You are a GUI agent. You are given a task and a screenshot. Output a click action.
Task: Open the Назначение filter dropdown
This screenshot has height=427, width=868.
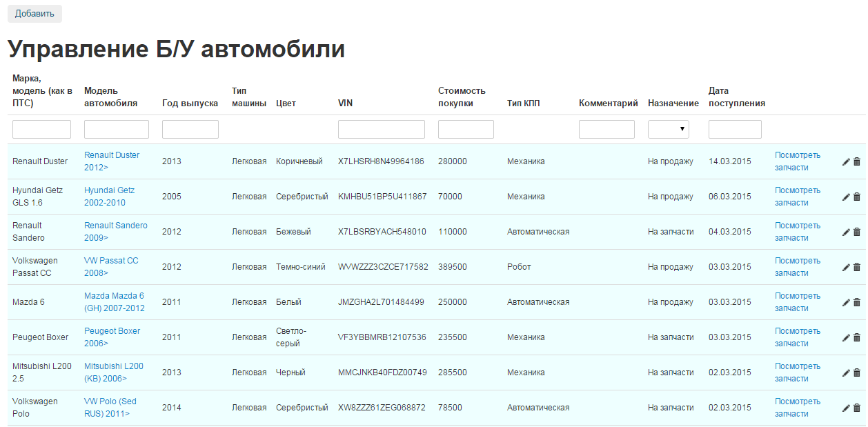click(x=669, y=129)
